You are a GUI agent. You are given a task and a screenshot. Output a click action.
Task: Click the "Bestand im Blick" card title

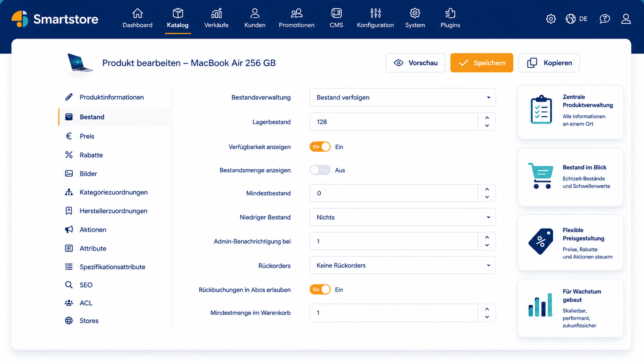pyautogui.click(x=584, y=167)
